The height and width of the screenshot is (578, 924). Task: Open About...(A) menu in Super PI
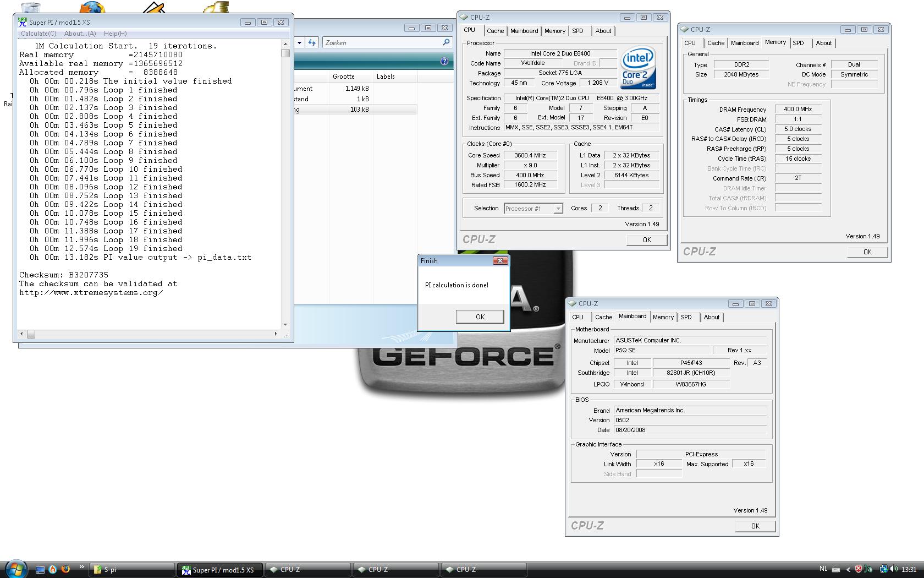pos(80,34)
